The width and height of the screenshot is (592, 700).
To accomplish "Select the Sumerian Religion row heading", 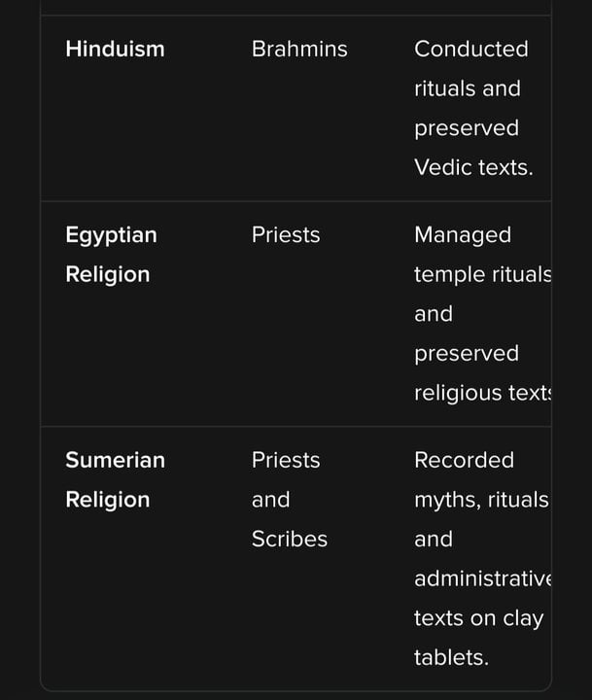I will point(115,479).
